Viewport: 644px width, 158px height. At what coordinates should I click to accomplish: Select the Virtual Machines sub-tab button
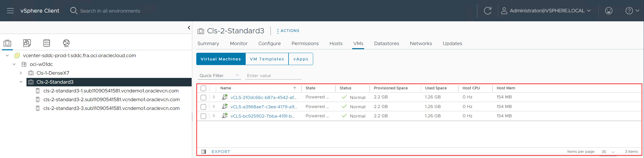pyautogui.click(x=221, y=59)
